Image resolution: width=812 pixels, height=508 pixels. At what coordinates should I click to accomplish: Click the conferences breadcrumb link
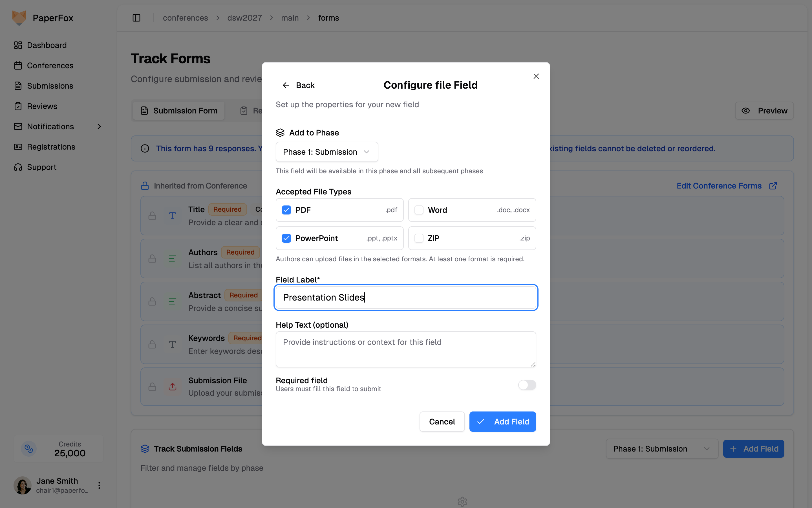tap(186, 18)
